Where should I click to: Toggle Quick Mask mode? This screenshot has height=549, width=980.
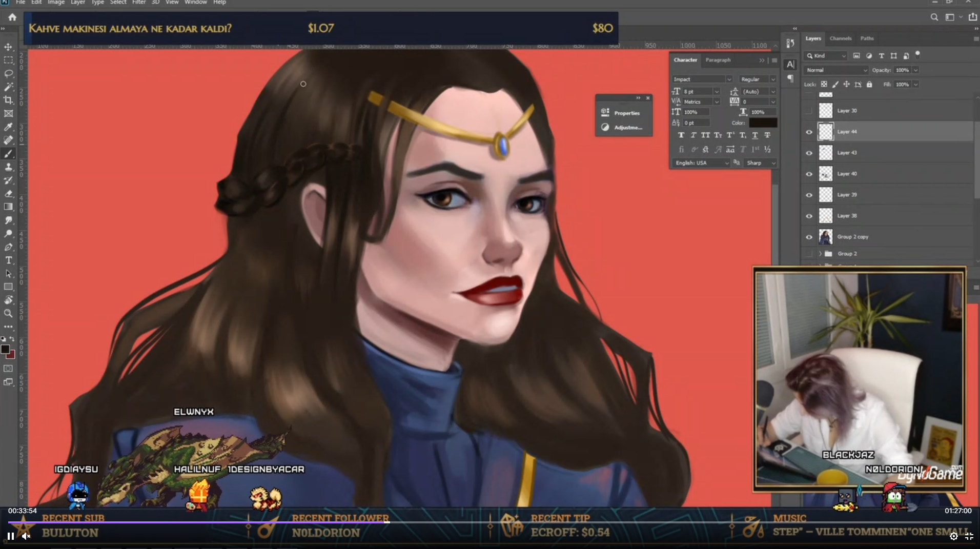[8, 369]
